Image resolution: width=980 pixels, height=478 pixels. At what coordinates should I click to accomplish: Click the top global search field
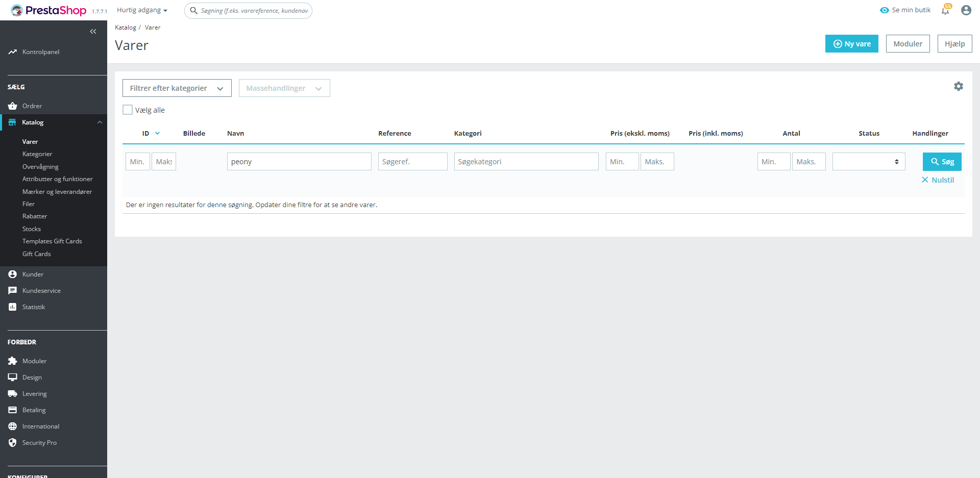pyautogui.click(x=248, y=11)
